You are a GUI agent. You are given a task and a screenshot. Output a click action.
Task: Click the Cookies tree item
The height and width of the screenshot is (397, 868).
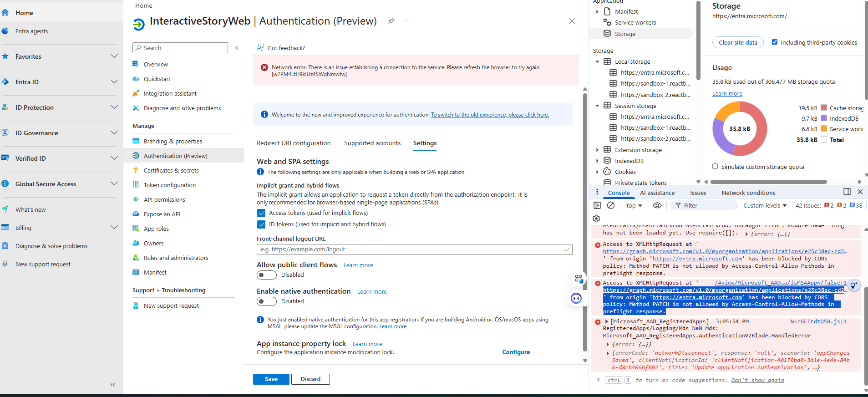tap(625, 172)
